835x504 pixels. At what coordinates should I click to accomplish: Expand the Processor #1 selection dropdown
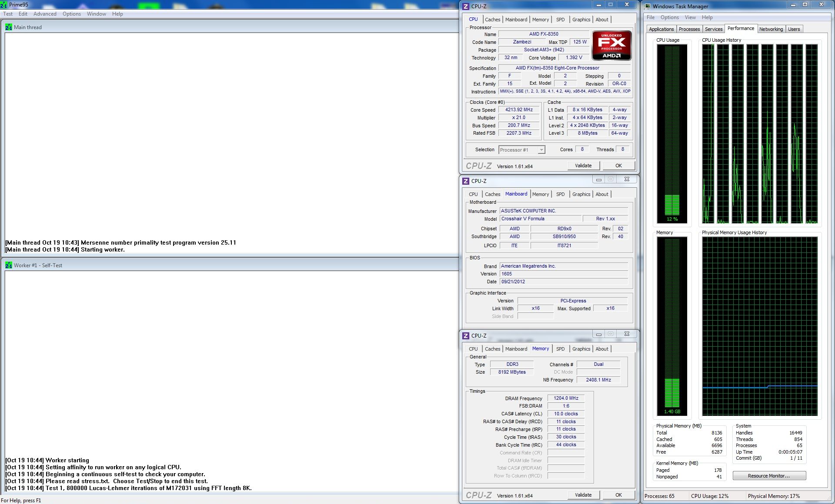(x=541, y=150)
